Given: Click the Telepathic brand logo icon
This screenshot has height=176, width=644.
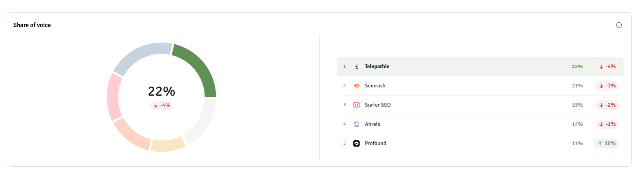Looking at the screenshot, I should [356, 67].
